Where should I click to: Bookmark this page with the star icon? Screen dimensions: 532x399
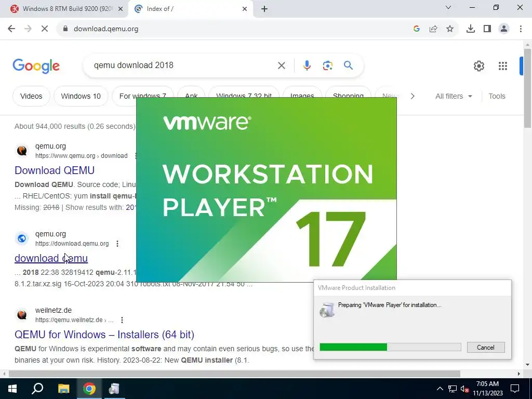(450, 29)
